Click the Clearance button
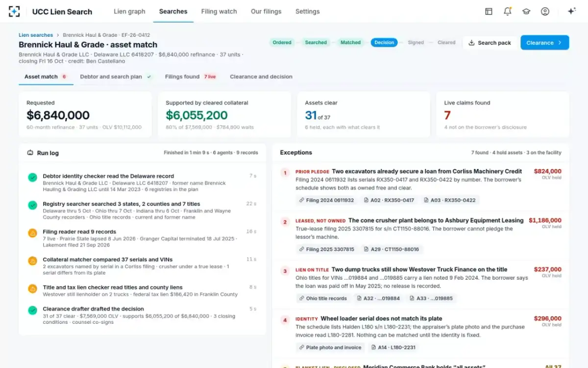 point(544,43)
